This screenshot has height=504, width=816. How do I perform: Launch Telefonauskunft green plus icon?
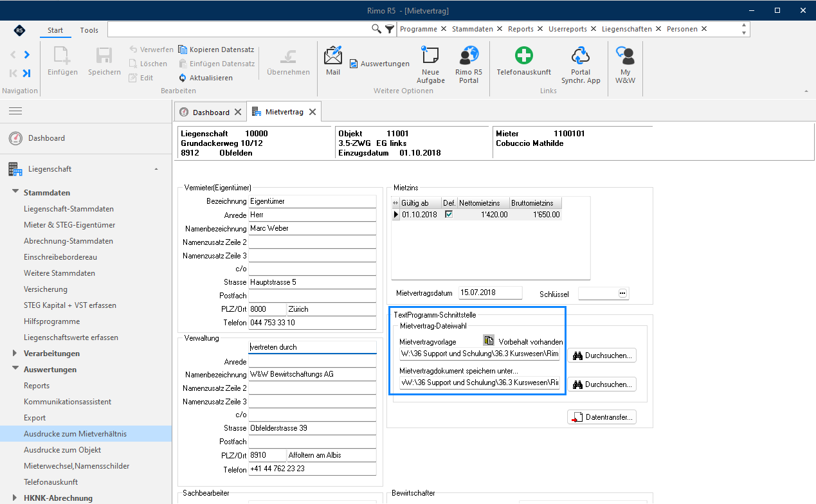tap(524, 55)
